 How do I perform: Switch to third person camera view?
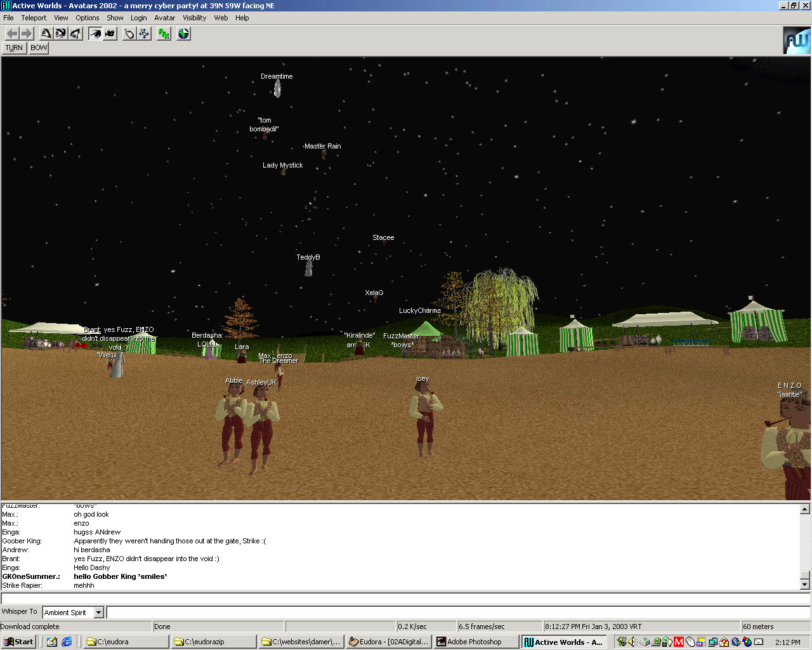[110, 34]
